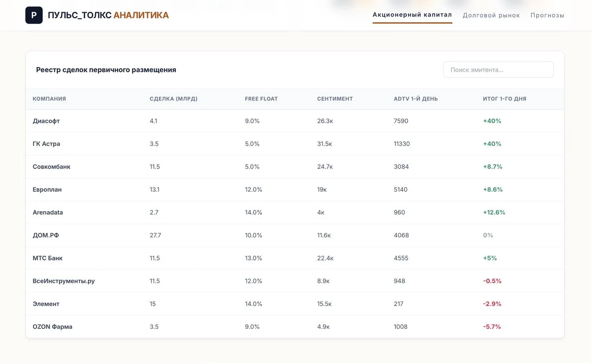Click the 15.5к sentiment value
Image resolution: width=592 pixels, height=364 pixels.
[324, 304]
